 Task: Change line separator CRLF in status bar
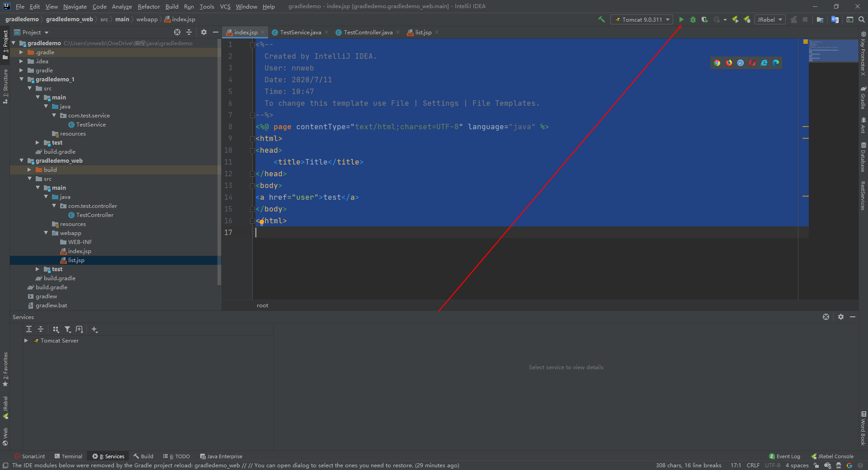[x=753, y=465]
